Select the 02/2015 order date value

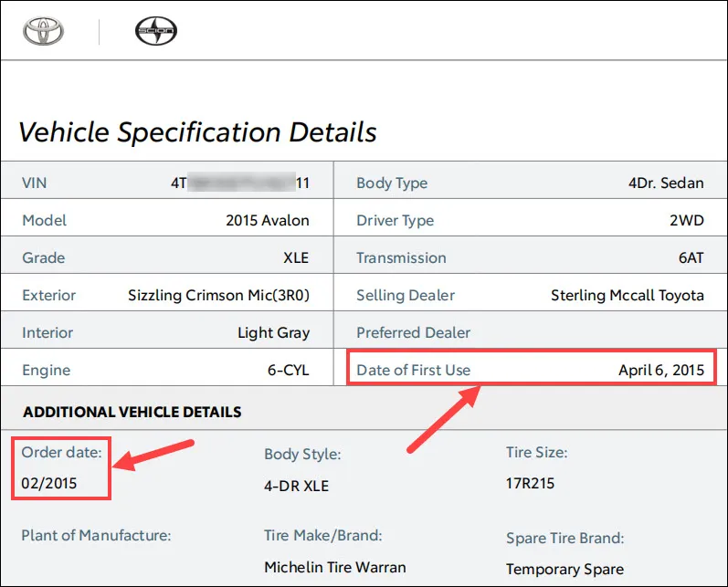point(49,484)
